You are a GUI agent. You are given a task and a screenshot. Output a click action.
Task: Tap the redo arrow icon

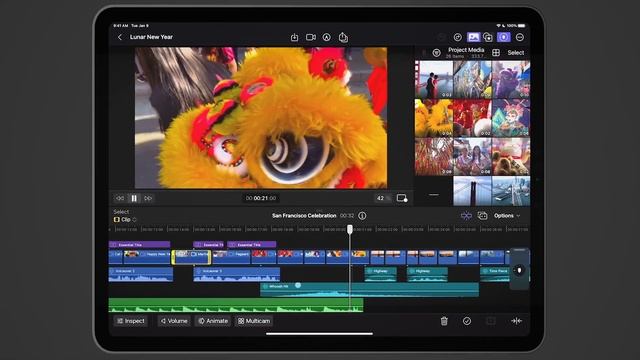(458, 37)
